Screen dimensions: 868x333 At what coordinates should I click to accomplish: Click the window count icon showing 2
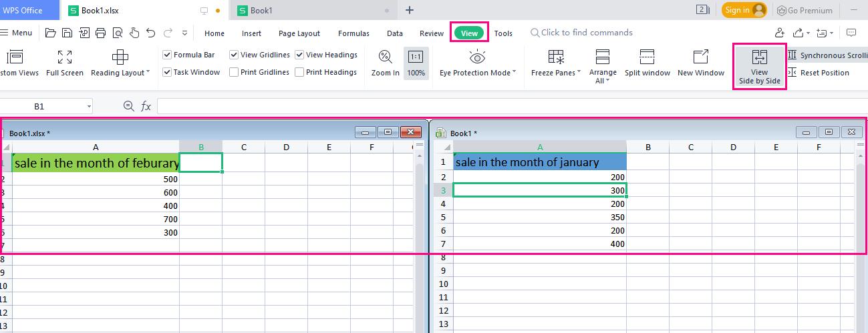coord(703,10)
